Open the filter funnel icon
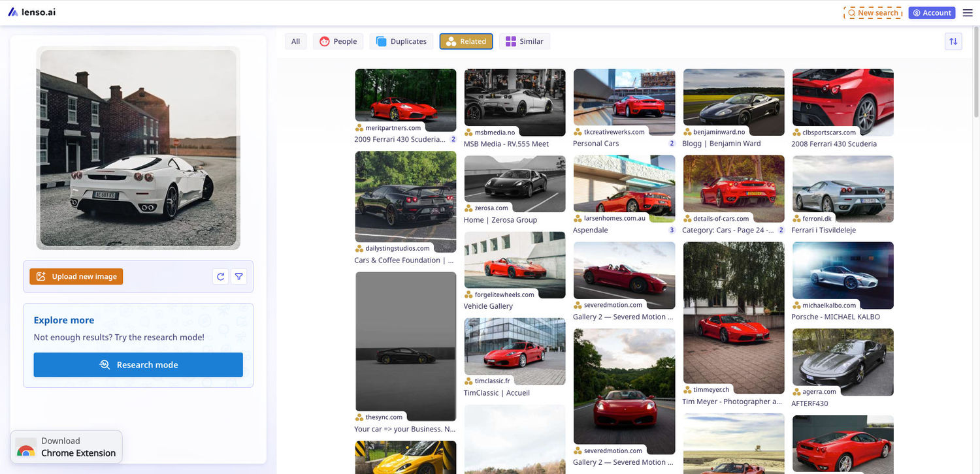Image resolution: width=980 pixels, height=474 pixels. tap(239, 277)
